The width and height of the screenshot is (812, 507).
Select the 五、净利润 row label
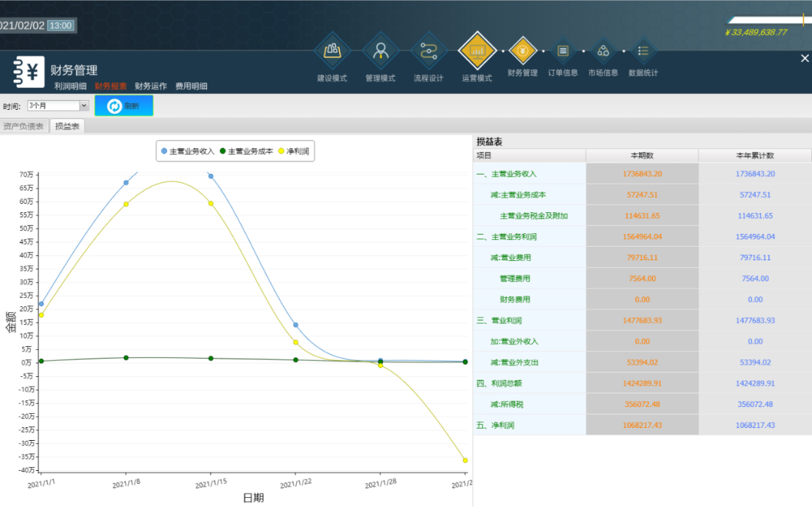pyautogui.click(x=495, y=425)
